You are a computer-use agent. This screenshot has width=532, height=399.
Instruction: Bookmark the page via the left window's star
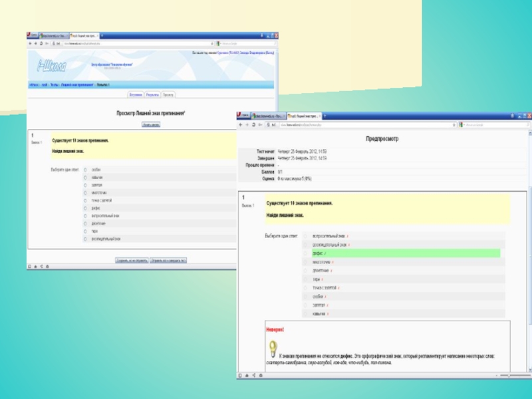(x=212, y=43)
